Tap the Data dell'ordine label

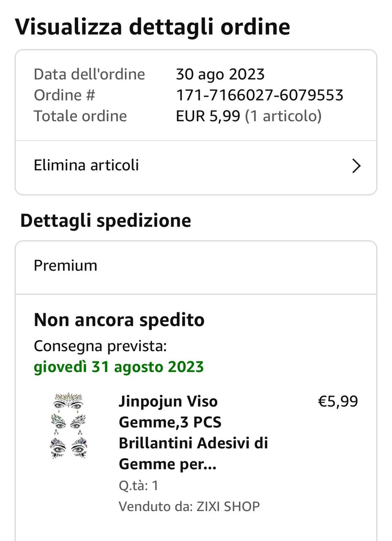tap(89, 74)
